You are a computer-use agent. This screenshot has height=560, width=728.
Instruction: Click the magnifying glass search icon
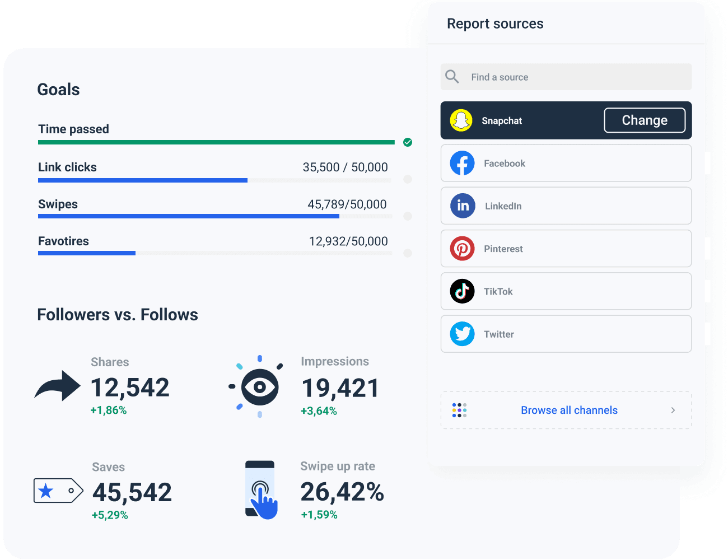pos(452,76)
